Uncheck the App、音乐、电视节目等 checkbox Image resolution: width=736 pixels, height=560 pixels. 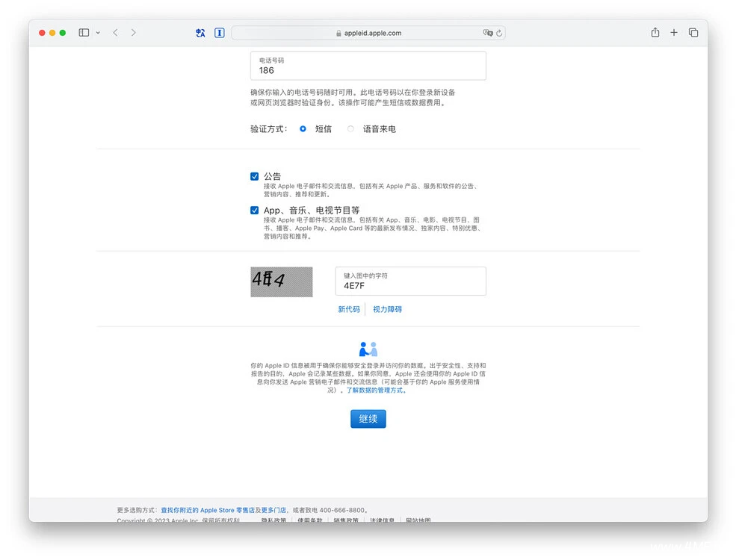tap(255, 211)
